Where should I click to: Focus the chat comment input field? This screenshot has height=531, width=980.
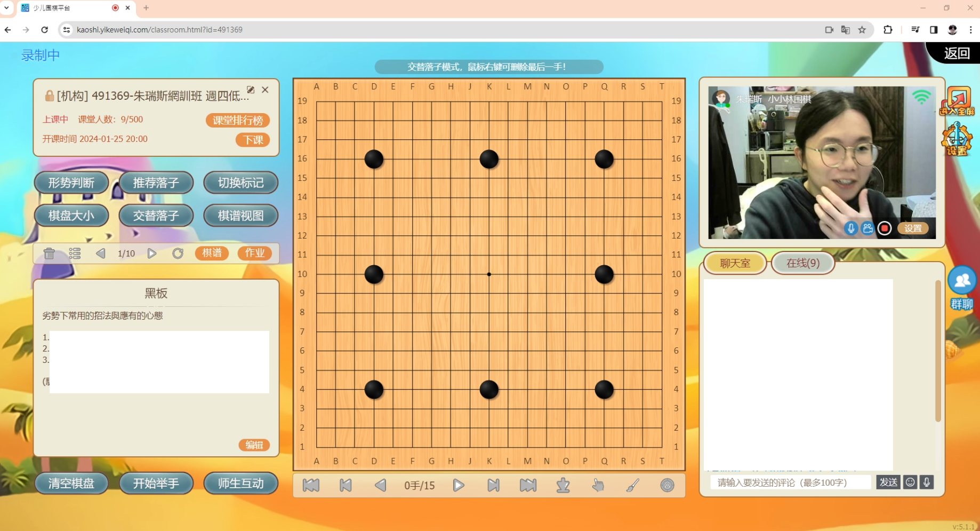tap(791, 482)
